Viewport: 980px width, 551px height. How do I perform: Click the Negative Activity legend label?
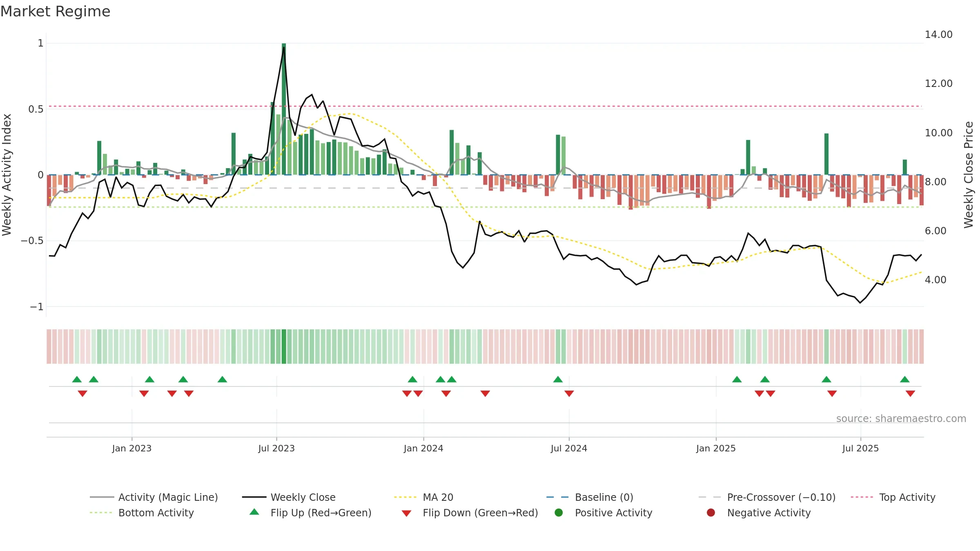click(769, 513)
